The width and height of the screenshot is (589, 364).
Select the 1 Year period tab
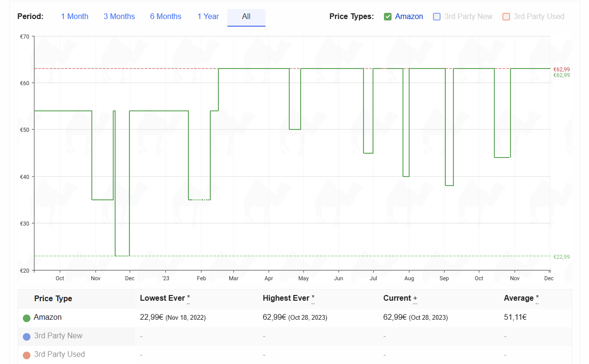208,17
